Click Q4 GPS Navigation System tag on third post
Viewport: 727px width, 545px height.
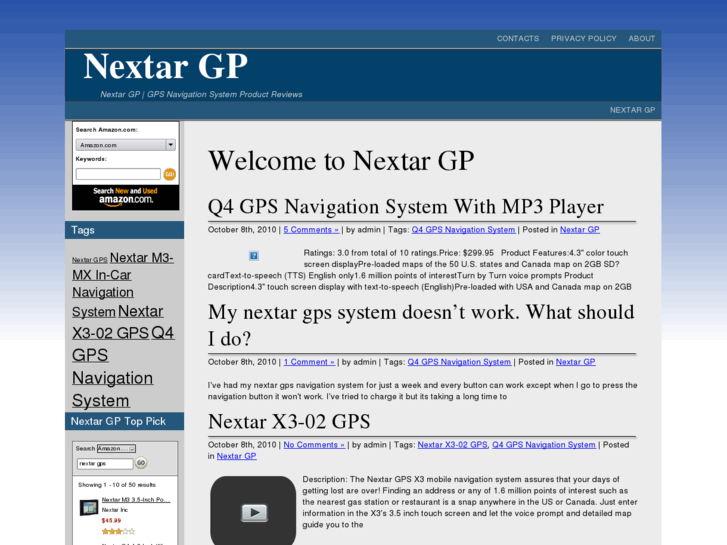click(544, 445)
